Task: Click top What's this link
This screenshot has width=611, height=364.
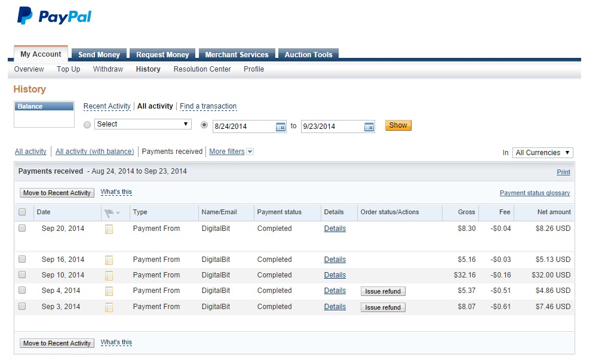Action: [116, 192]
